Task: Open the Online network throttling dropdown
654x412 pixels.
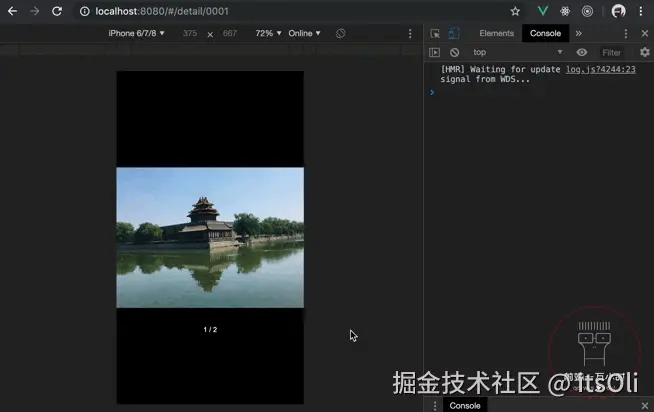Action: coord(304,33)
